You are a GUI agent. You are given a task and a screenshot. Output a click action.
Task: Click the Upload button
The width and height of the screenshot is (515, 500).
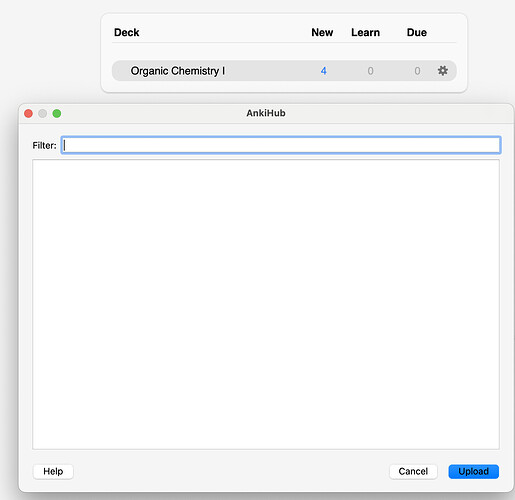[x=473, y=471]
